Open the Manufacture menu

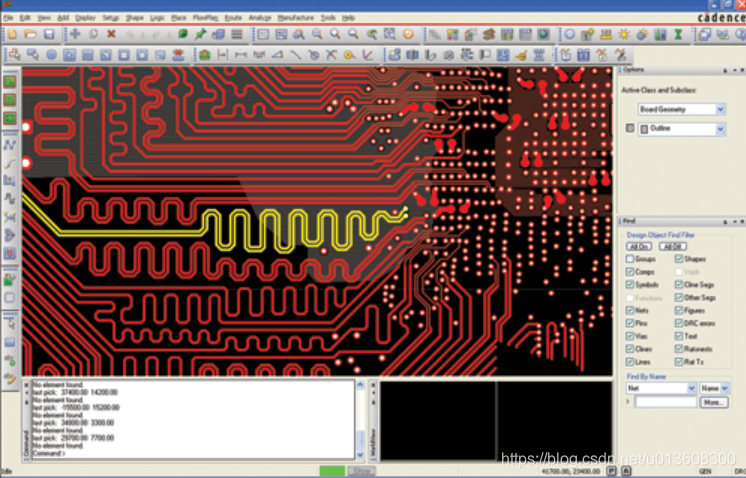click(297, 18)
